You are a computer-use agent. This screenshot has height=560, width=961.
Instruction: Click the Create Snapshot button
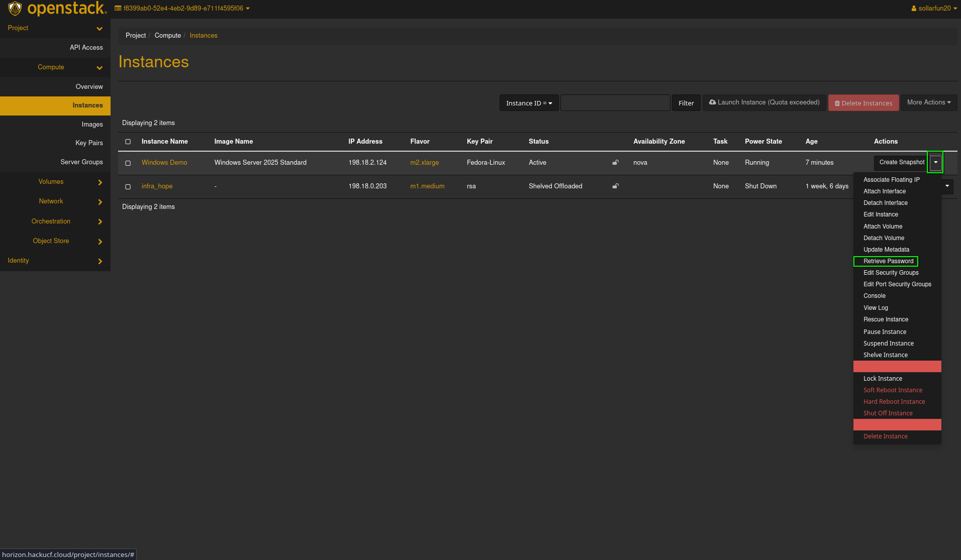[901, 162]
